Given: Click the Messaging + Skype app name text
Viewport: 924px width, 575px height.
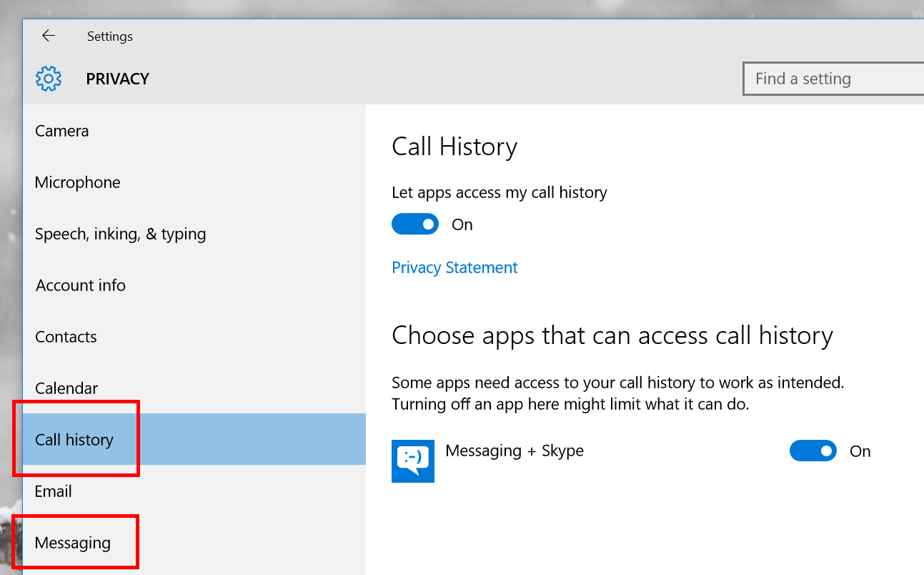Looking at the screenshot, I should pyautogui.click(x=515, y=451).
